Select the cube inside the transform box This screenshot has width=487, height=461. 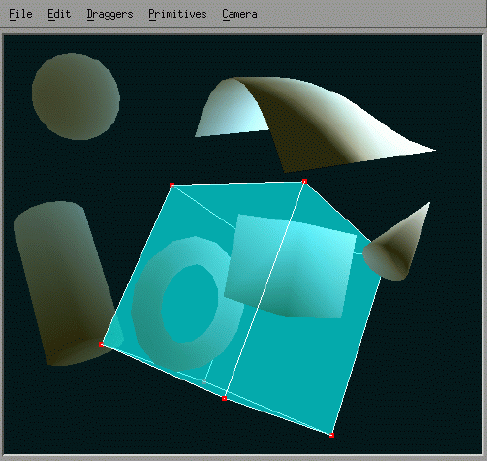point(290,266)
